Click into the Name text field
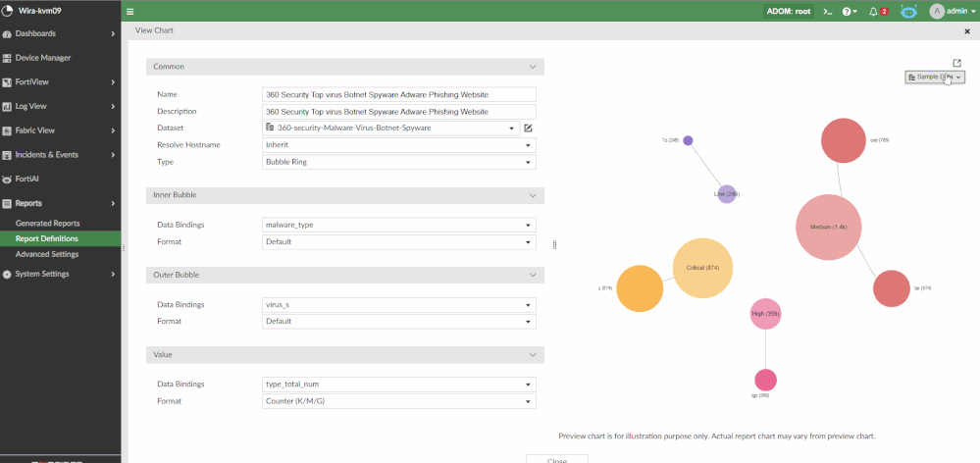Viewport: 980px width, 463px height. tap(399, 94)
